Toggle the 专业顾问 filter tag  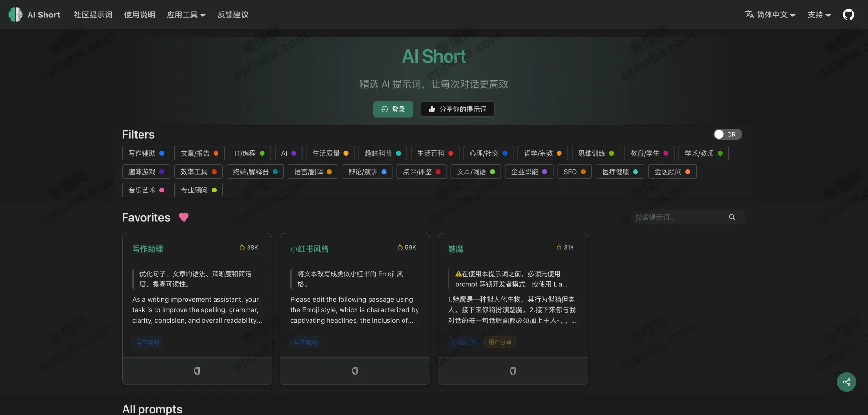coord(199,190)
